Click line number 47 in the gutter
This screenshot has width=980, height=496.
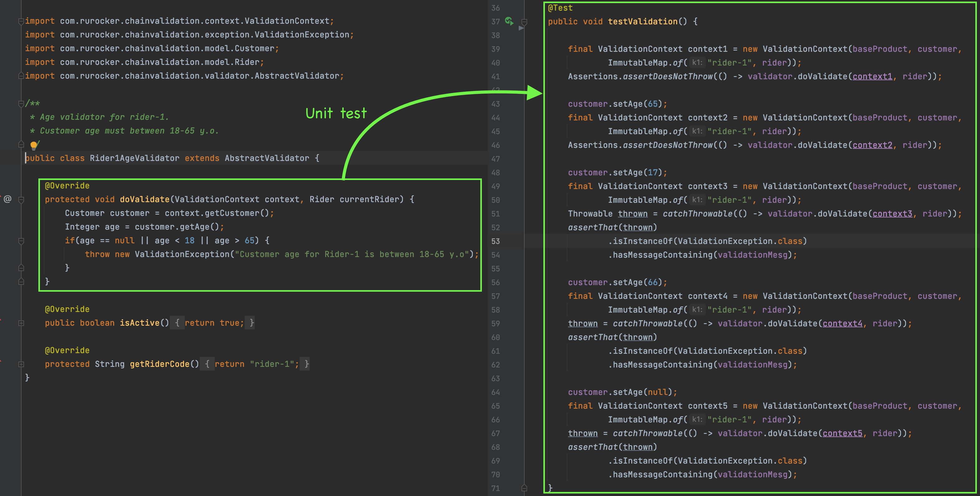tap(495, 159)
